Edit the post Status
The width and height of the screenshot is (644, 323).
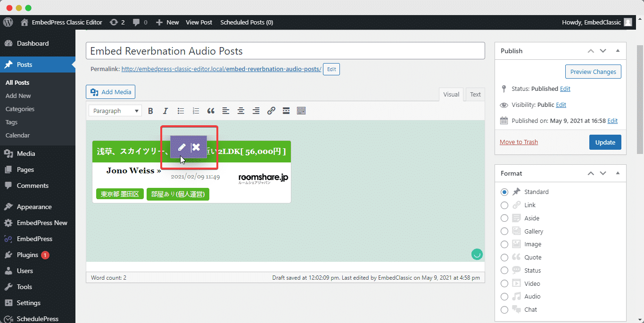[x=565, y=89]
